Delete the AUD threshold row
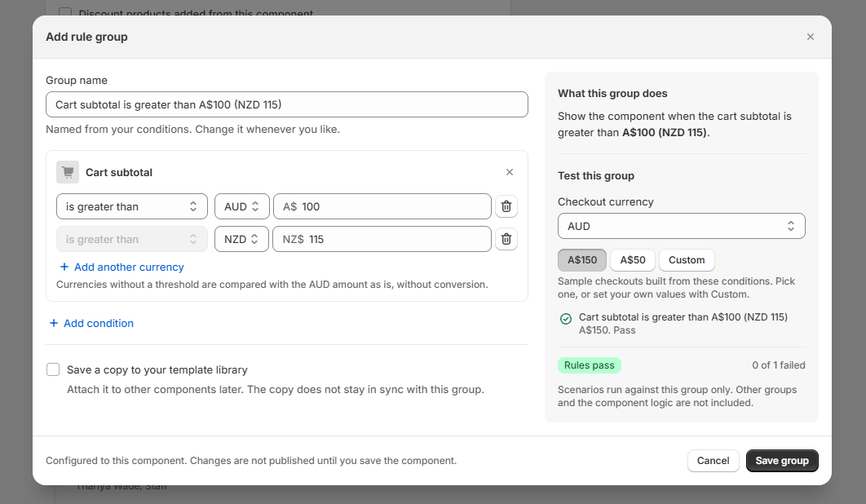This screenshot has width=866, height=504. [x=506, y=206]
